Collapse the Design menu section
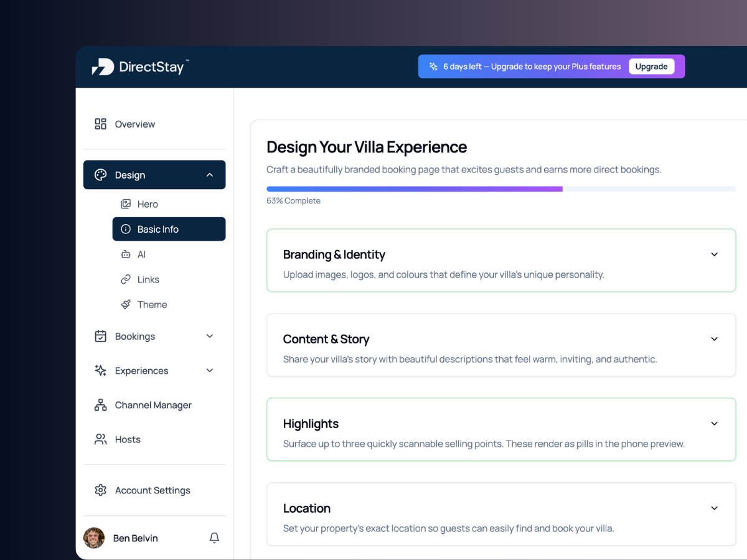The height and width of the screenshot is (560, 747). pos(210,175)
